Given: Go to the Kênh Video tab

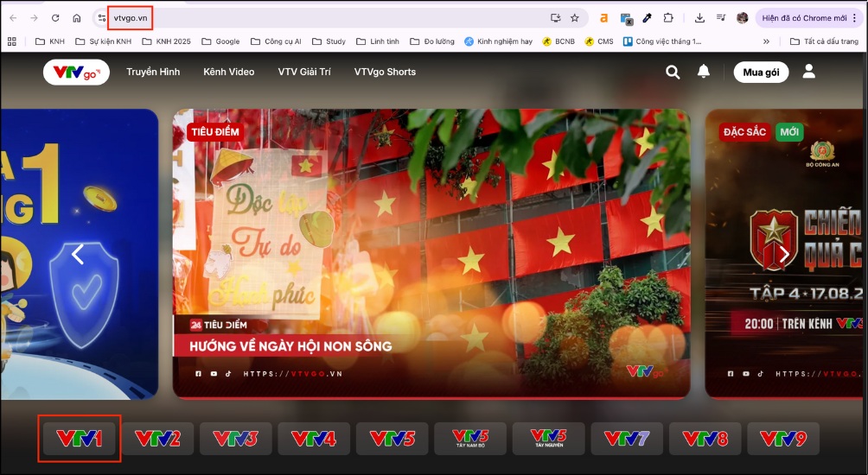Looking at the screenshot, I should [229, 73].
